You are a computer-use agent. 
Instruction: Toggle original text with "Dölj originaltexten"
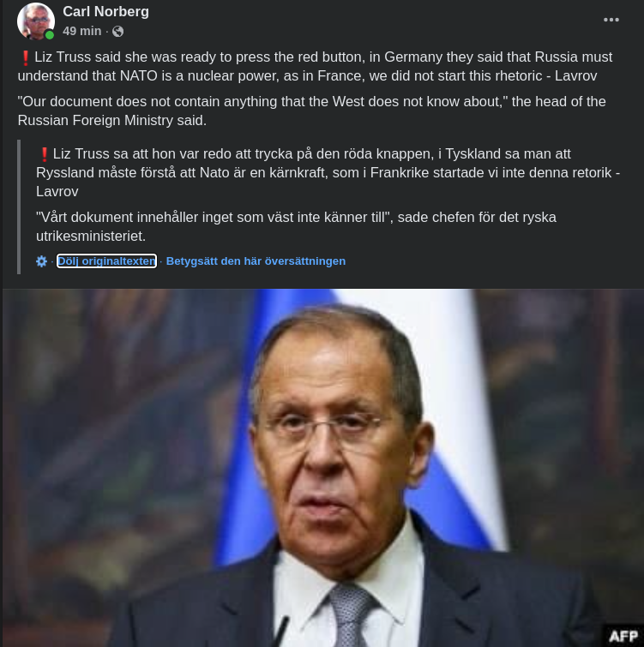click(x=106, y=261)
